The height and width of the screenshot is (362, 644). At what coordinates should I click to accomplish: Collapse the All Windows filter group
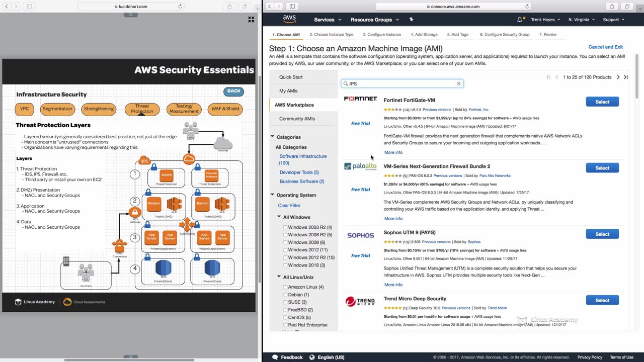pos(279,217)
